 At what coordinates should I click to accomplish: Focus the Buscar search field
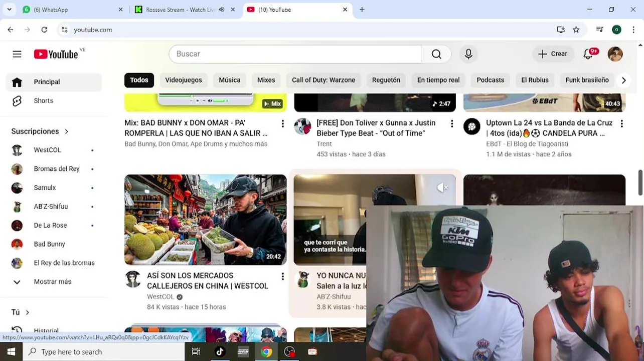click(x=295, y=54)
